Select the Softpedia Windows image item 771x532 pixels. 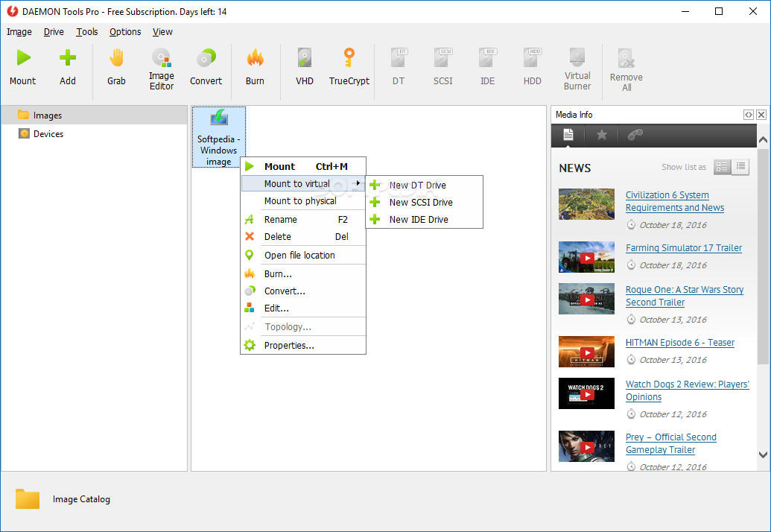coord(219,137)
